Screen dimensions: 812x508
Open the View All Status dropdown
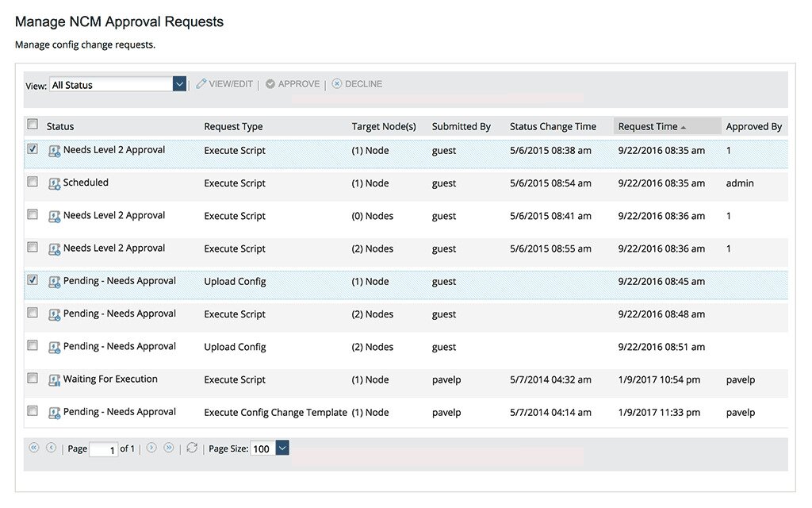pos(178,83)
